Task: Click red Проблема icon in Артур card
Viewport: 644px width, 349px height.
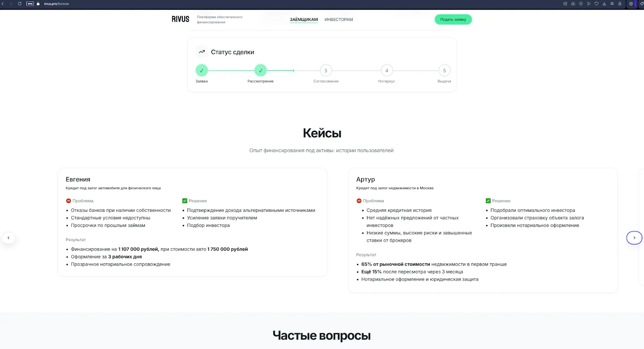Action: pyautogui.click(x=359, y=201)
